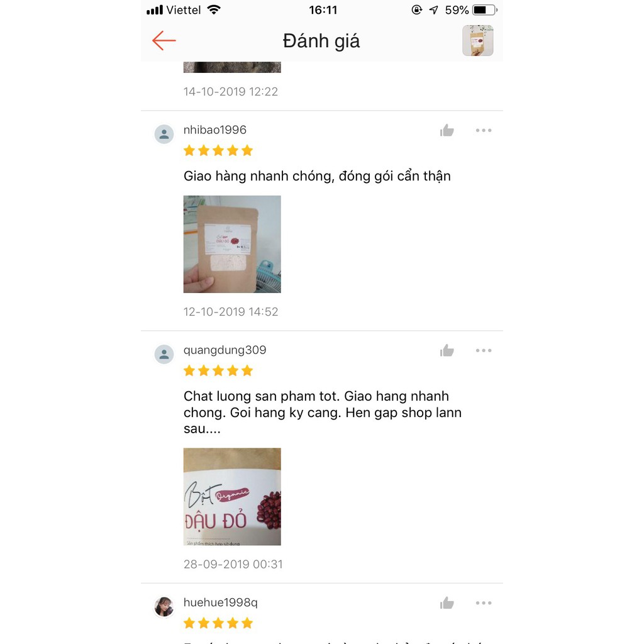The width and height of the screenshot is (644, 644).
Task: Select username nhibao1996
Action: click(x=215, y=130)
